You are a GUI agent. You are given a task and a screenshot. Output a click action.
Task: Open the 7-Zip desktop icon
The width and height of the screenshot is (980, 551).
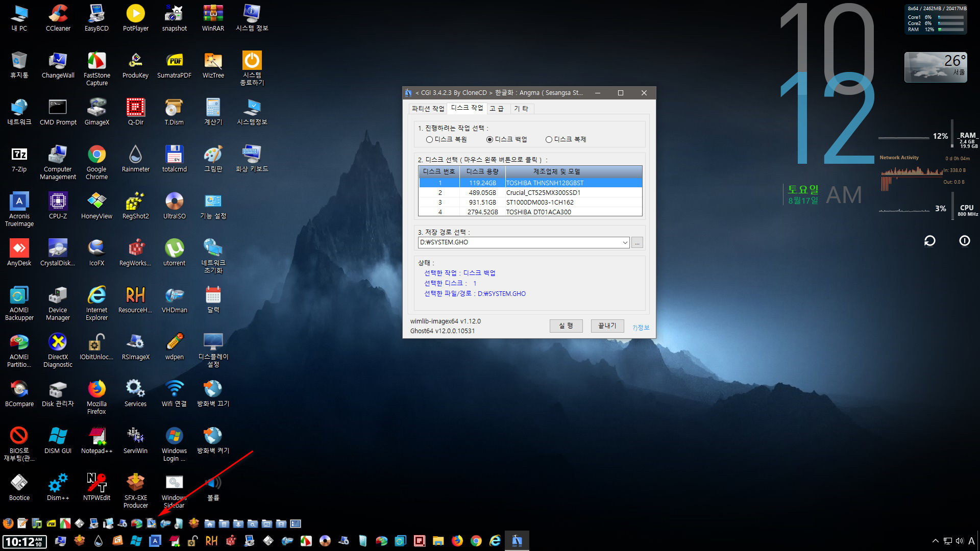(19, 159)
